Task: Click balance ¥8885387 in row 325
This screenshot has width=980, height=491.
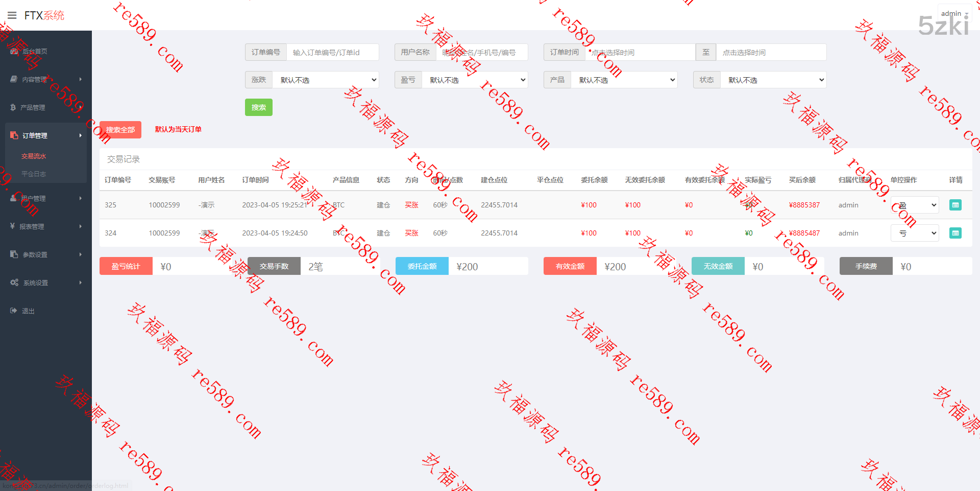Action: click(804, 205)
